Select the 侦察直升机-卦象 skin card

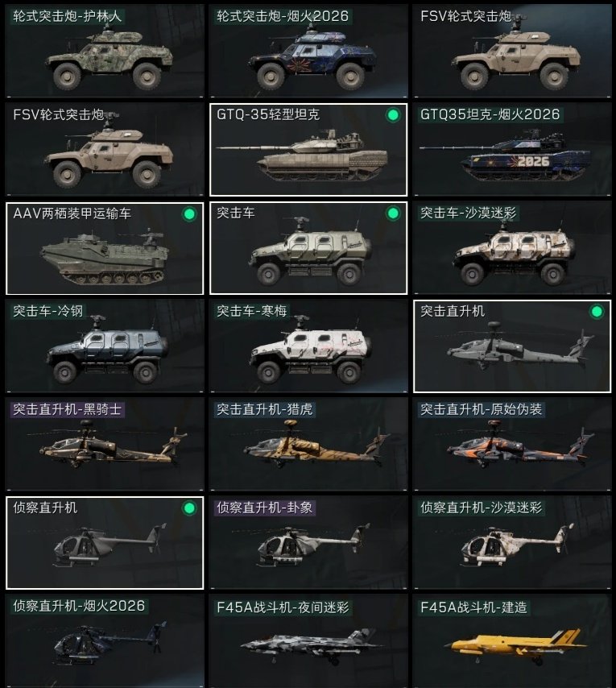[x=308, y=543]
